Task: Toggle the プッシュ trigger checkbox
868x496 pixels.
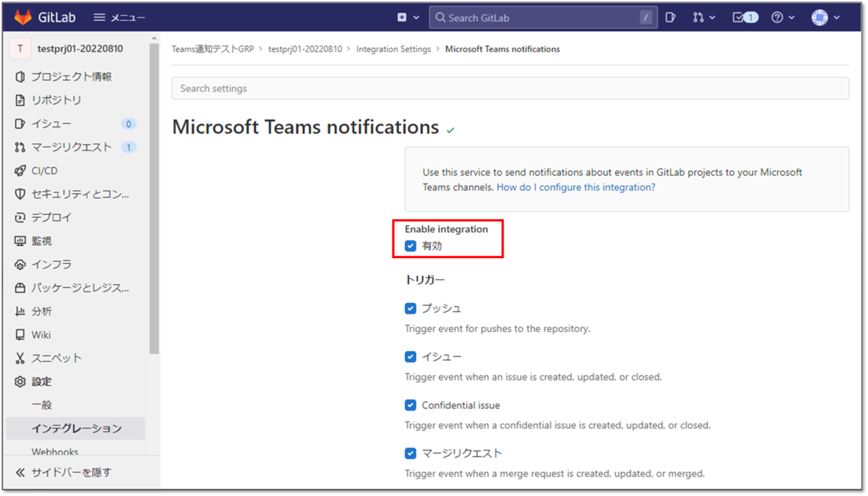Action: pyautogui.click(x=411, y=308)
